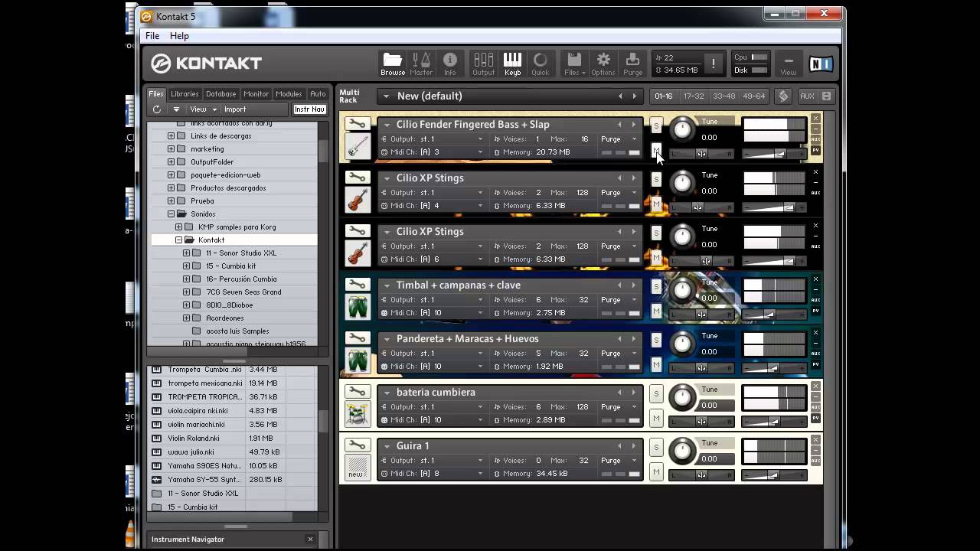This screenshot has height=551, width=980.
Task: Click the NI logo icon
Action: [821, 64]
